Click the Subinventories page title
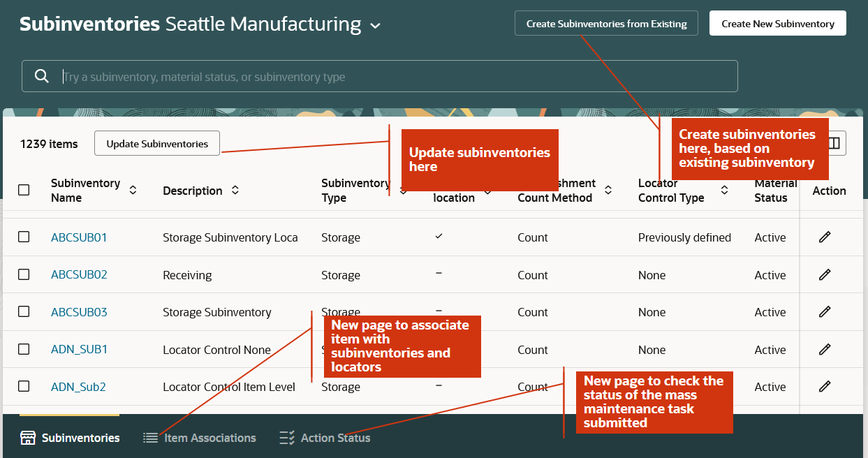The height and width of the screenshot is (458, 868). tap(89, 24)
